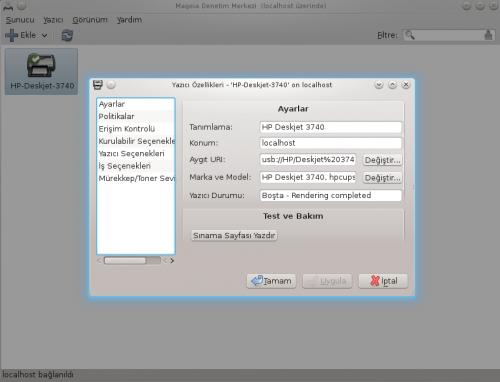Click the Konum text field

tap(331, 143)
